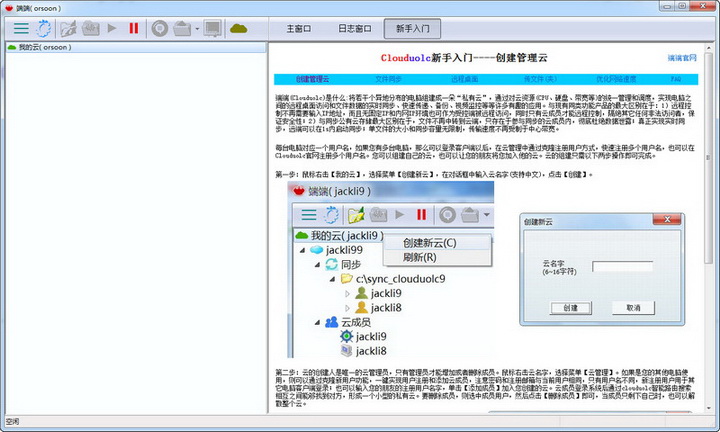720x432 pixels.
Task: Open dropdown arrow beside the upload folder icon
Action: 197,29
